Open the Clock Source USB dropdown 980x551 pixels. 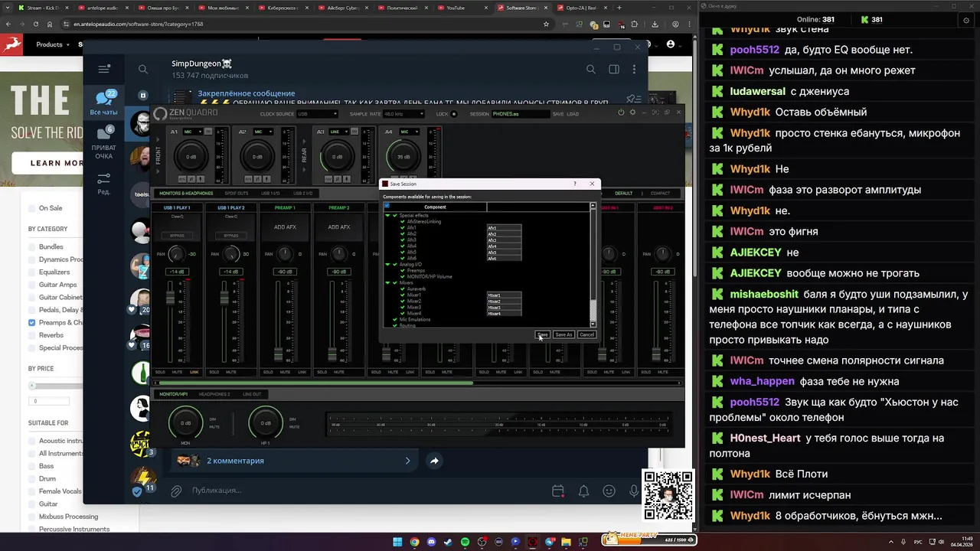[317, 114]
